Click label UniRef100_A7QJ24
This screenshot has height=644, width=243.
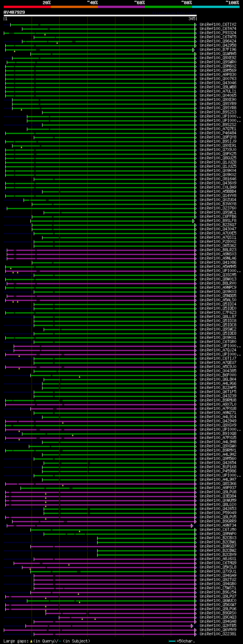coord(218,350)
